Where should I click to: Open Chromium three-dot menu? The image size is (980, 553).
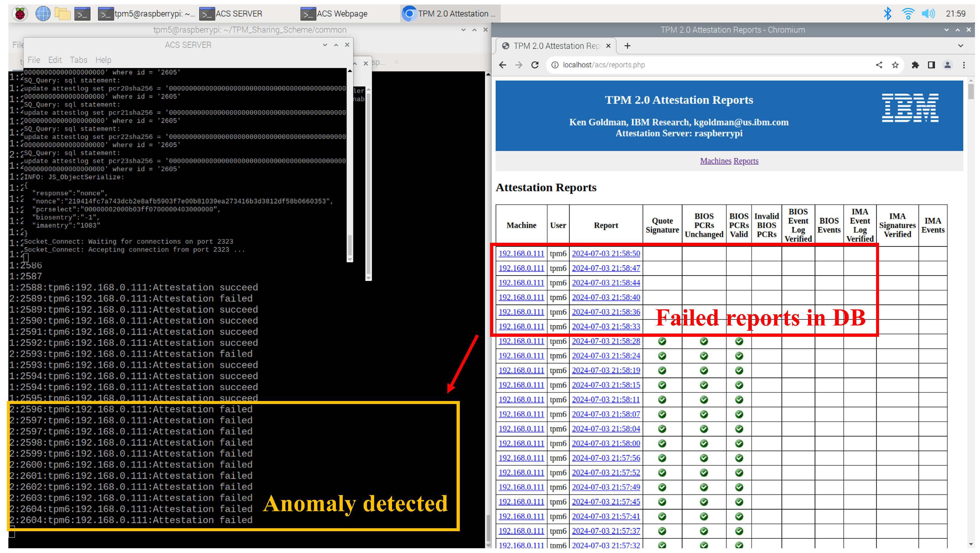tap(964, 65)
